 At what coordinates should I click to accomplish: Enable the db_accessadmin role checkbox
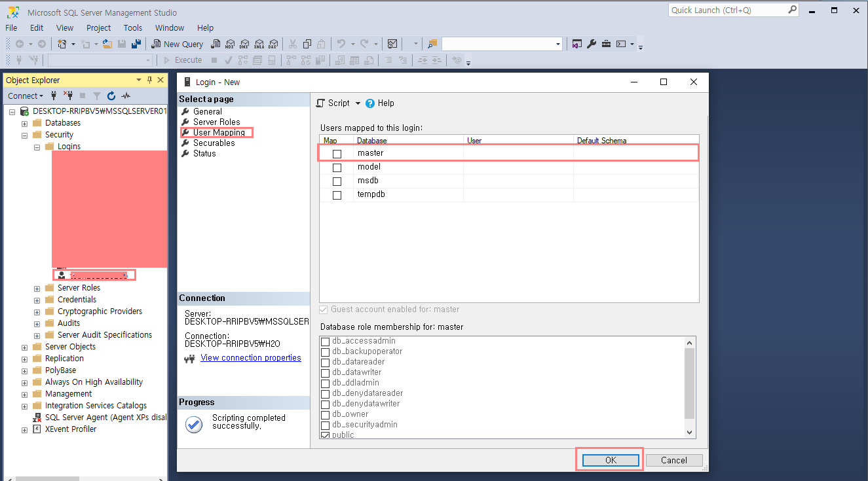tap(326, 342)
